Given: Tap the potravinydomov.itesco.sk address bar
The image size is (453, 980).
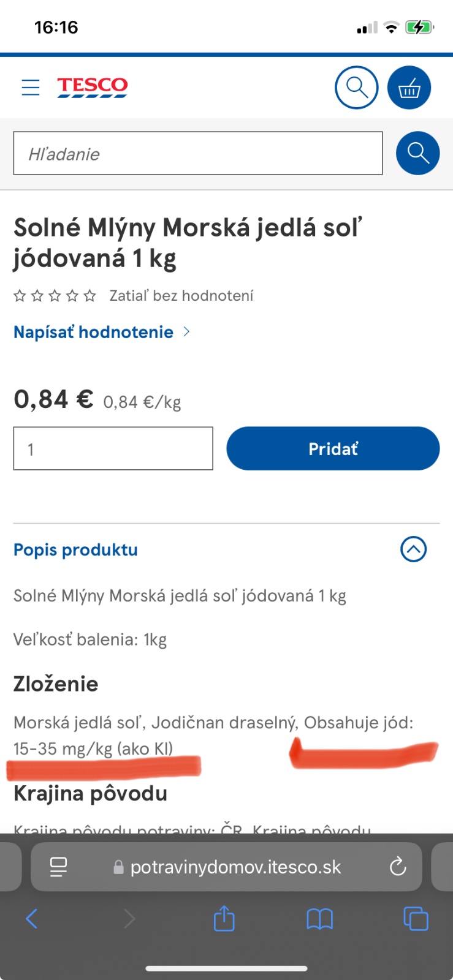Looking at the screenshot, I should pos(235,867).
